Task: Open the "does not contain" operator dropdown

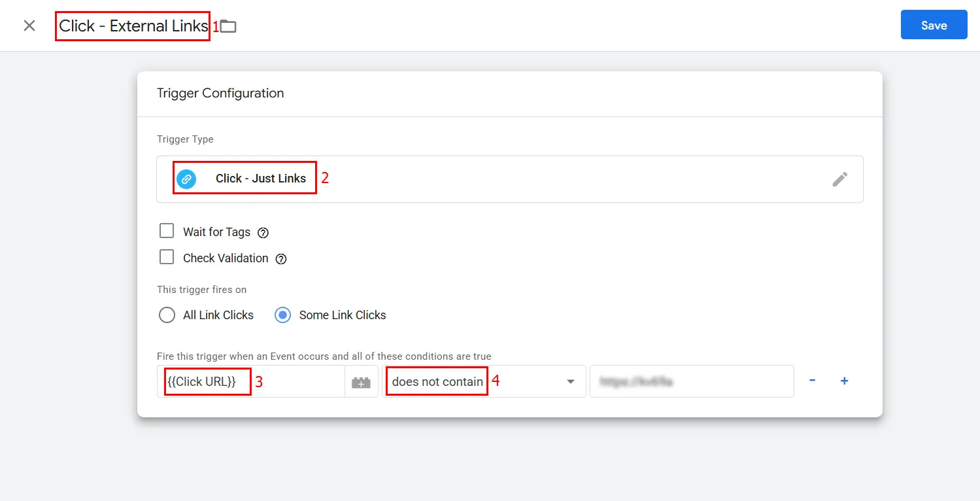Action: click(x=483, y=381)
